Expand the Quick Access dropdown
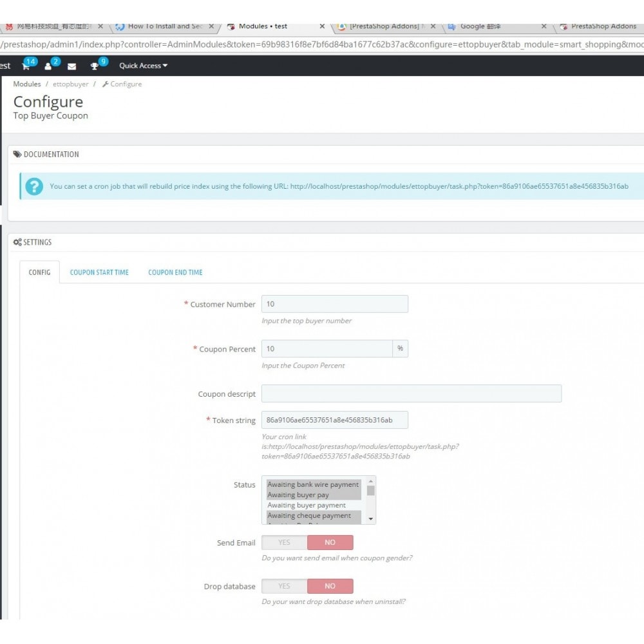 pyautogui.click(x=144, y=66)
